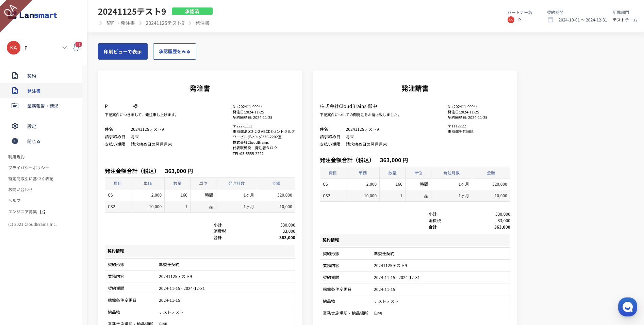Expand the user account dropdown chevron
The image size is (644, 325).
64,48
